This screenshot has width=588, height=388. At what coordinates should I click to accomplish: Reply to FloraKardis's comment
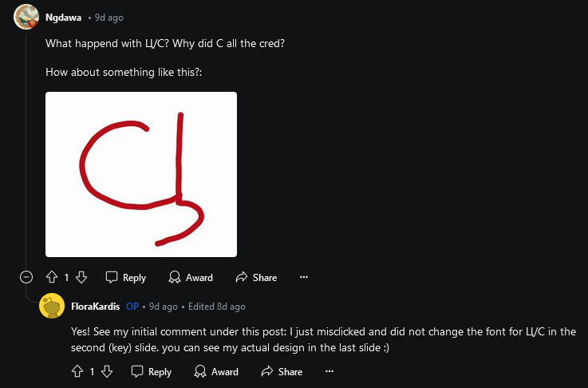click(152, 371)
